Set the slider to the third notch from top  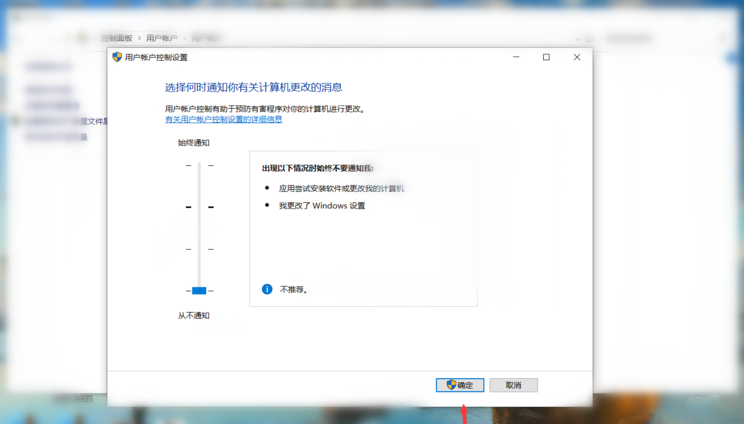pyautogui.click(x=199, y=249)
